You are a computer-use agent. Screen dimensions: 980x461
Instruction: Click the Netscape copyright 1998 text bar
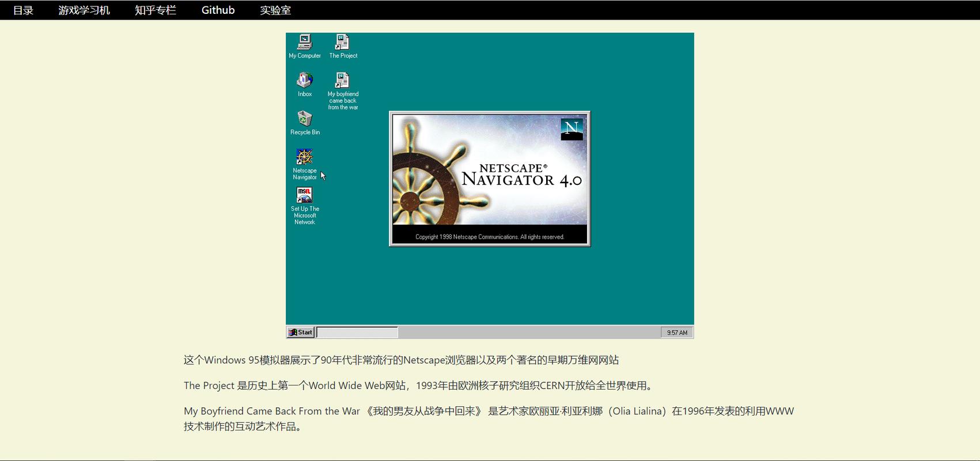coord(490,237)
